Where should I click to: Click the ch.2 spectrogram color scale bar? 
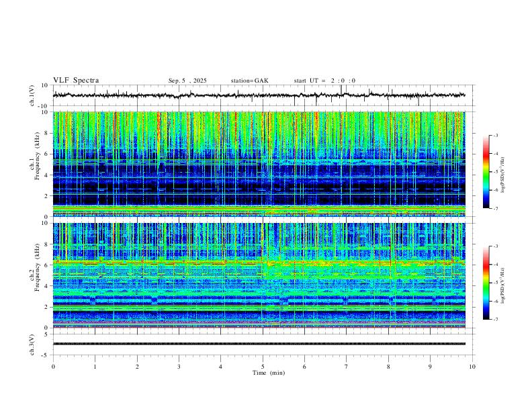point(486,283)
